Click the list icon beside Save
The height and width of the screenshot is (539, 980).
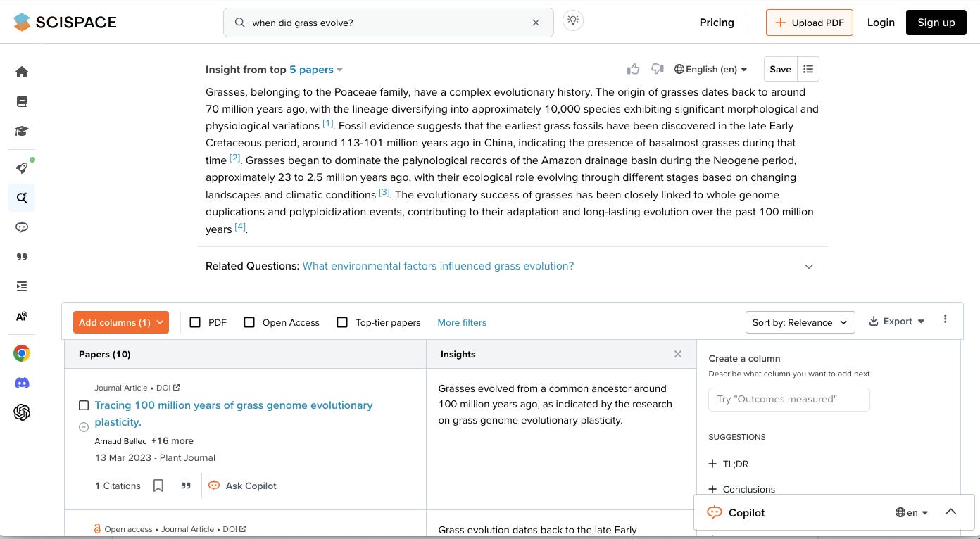(x=808, y=69)
